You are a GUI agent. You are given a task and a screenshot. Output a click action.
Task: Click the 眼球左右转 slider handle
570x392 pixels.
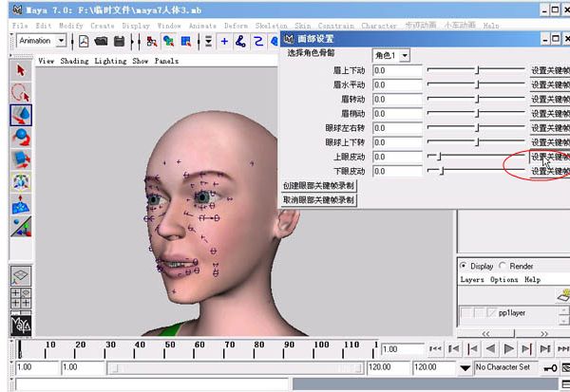tap(477, 128)
